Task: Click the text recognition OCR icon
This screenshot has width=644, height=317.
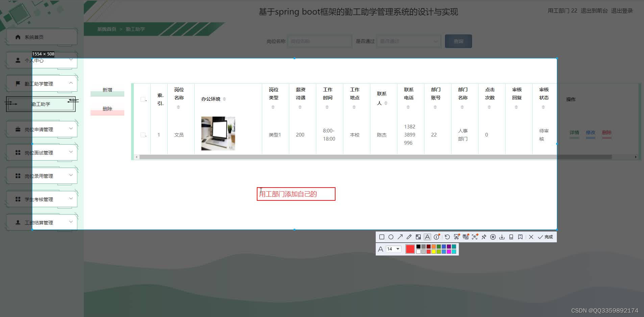Action: coord(475,237)
